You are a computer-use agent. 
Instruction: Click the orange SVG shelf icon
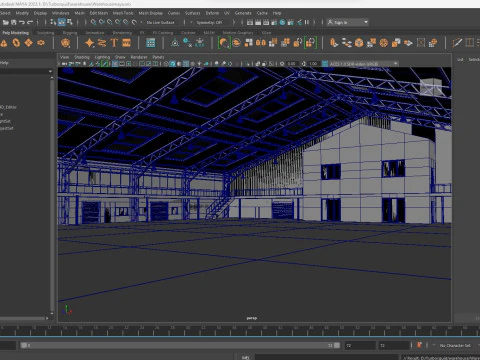[126, 43]
